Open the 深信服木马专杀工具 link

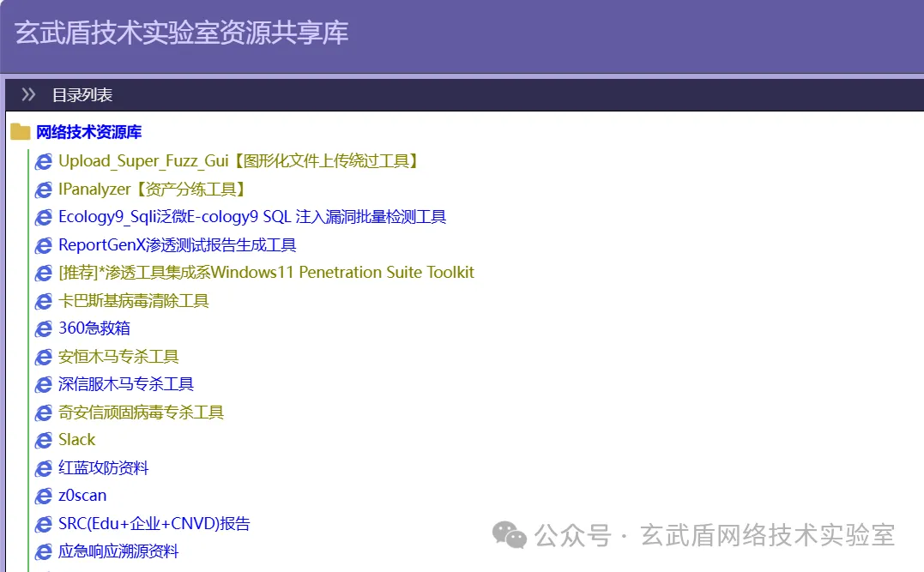tap(126, 384)
